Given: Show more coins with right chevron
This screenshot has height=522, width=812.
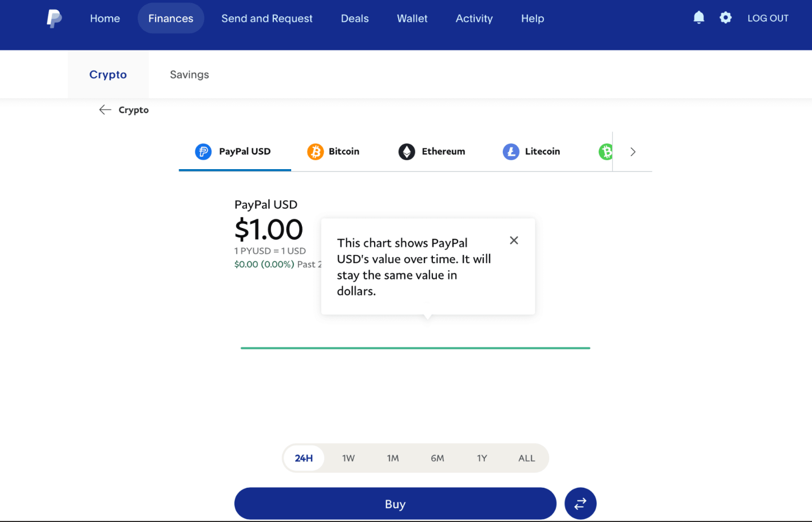Looking at the screenshot, I should click(633, 152).
